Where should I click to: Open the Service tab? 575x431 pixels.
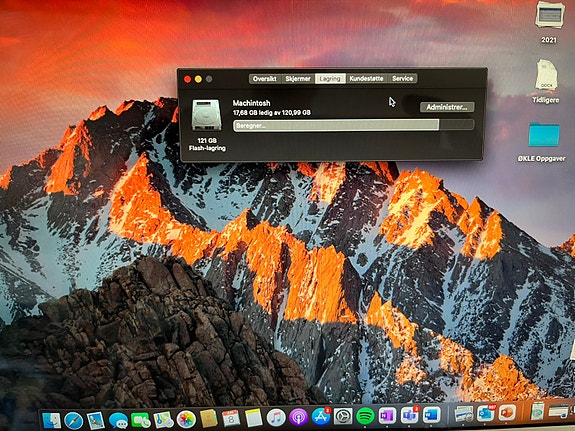pyautogui.click(x=402, y=78)
